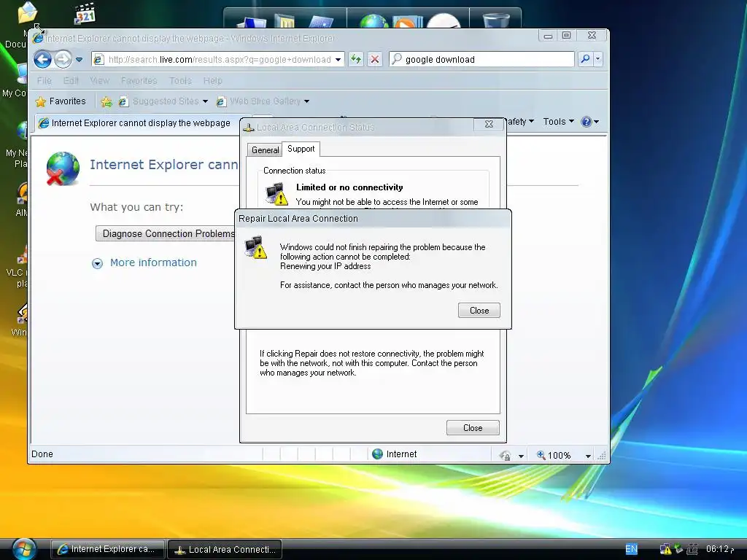Open the command bar Tools dropdown
Screen dimensions: 747x560
[558, 122]
